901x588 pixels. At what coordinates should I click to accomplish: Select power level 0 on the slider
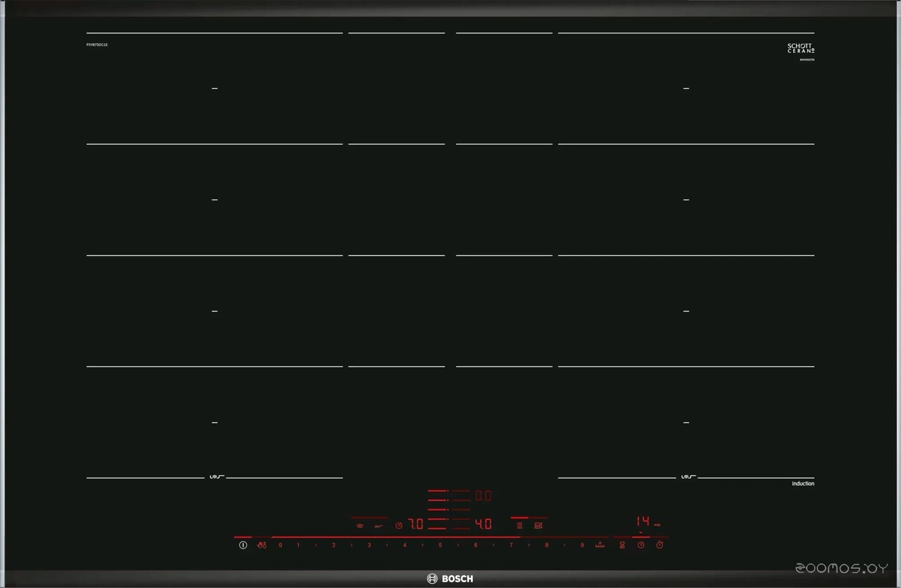tap(281, 545)
